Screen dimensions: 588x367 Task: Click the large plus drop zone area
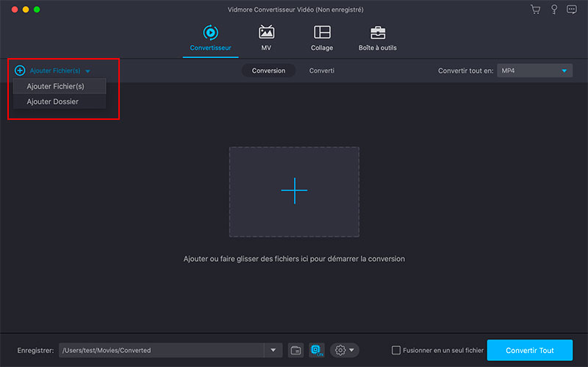[294, 191]
